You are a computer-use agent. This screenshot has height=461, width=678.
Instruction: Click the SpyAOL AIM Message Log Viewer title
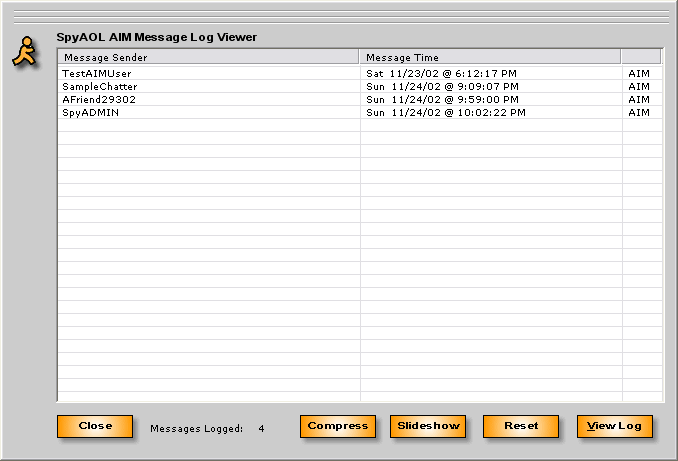(157, 37)
